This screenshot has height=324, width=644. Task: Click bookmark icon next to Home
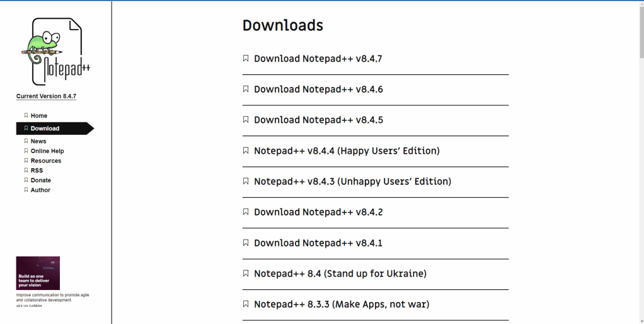pos(26,115)
